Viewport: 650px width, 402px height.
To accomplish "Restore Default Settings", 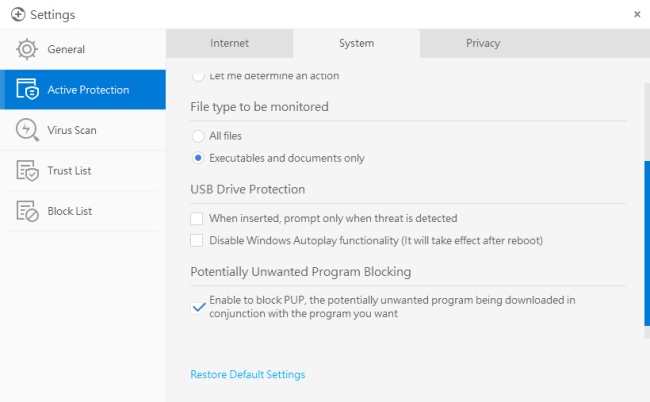I will click(247, 375).
